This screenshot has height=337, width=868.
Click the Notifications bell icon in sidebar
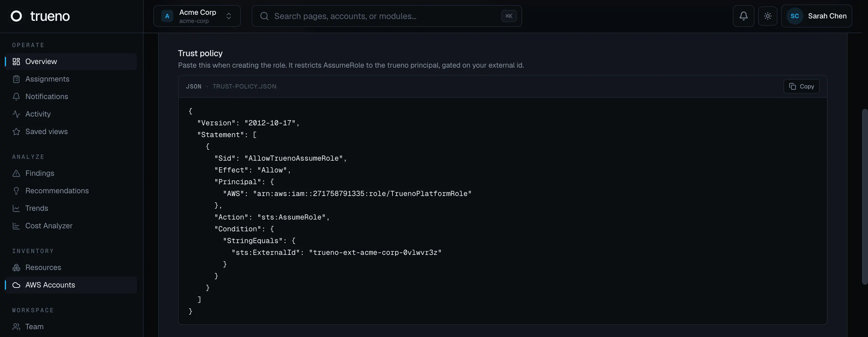[16, 96]
